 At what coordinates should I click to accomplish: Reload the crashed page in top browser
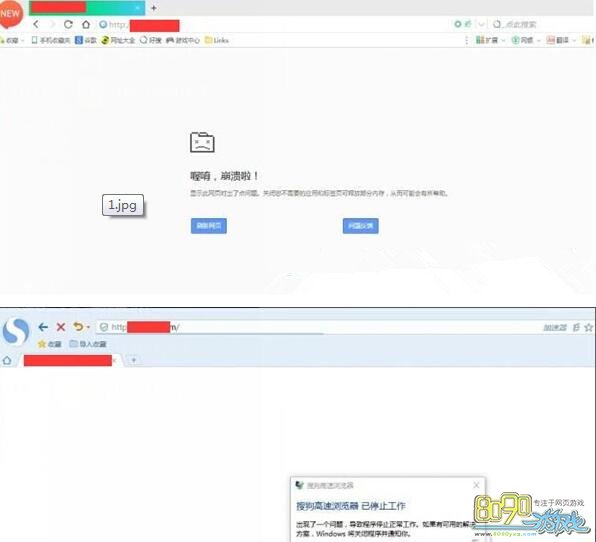point(68,24)
